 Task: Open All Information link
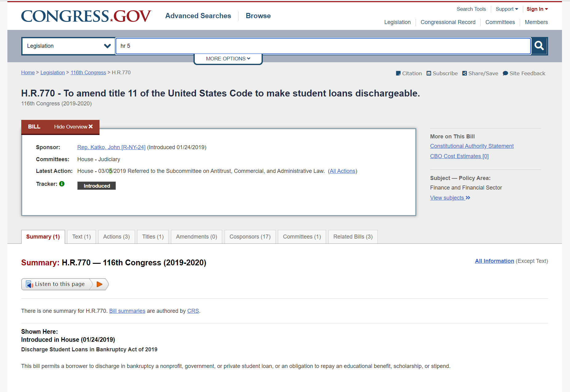coord(495,261)
